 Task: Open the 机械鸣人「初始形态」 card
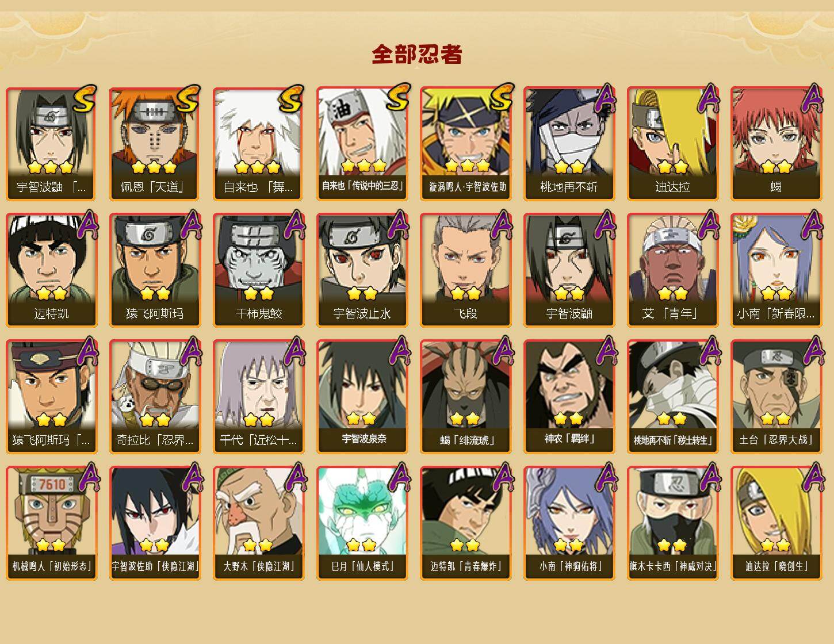pyautogui.click(x=51, y=523)
